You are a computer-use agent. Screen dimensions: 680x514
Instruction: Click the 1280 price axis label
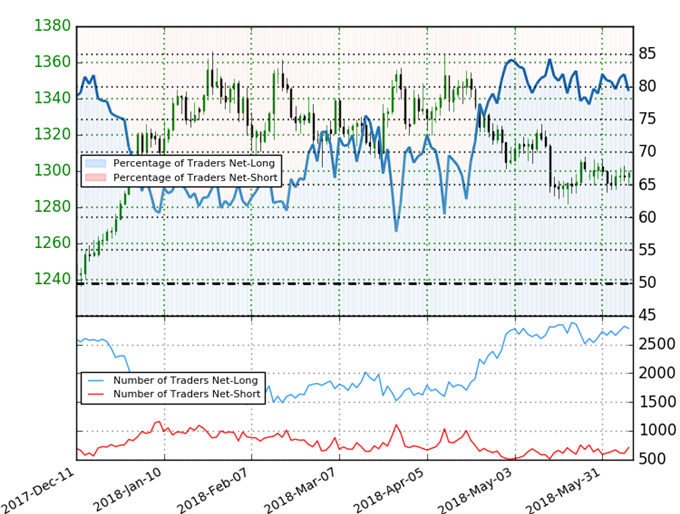pyautogui.click(x=52, y=206)
